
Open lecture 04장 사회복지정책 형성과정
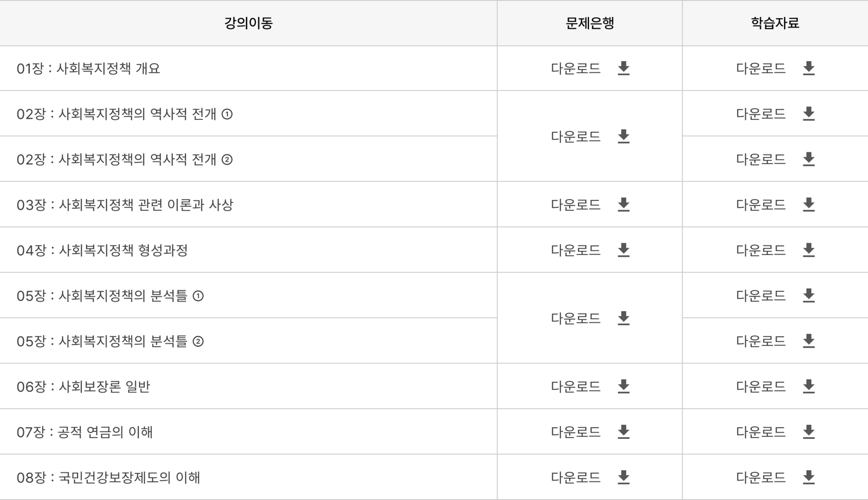(102, 250)
